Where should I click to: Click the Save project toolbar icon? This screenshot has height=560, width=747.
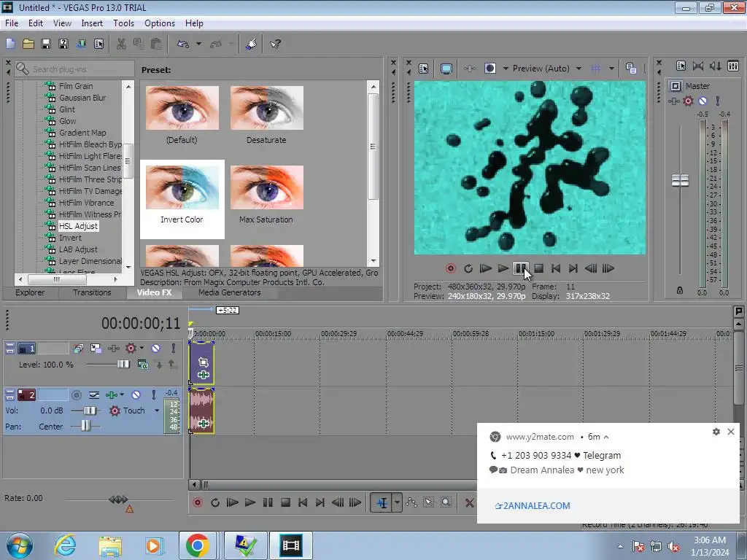[45, 44]
